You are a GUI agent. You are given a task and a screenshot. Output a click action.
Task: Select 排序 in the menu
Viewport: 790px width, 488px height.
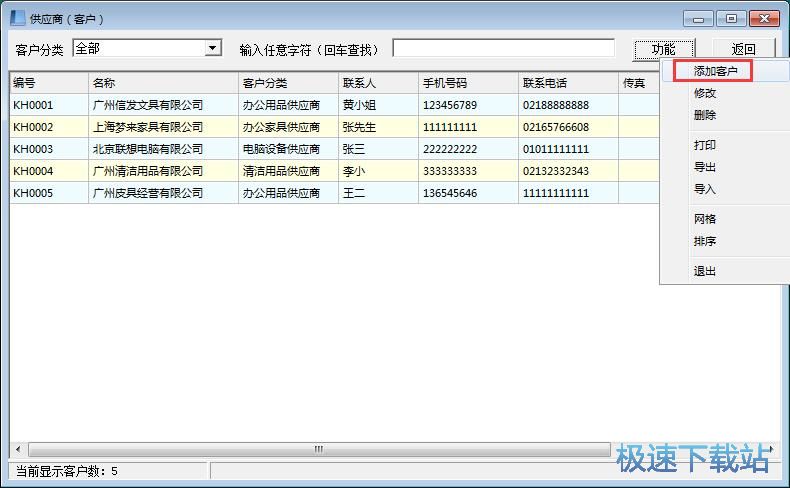705,241
